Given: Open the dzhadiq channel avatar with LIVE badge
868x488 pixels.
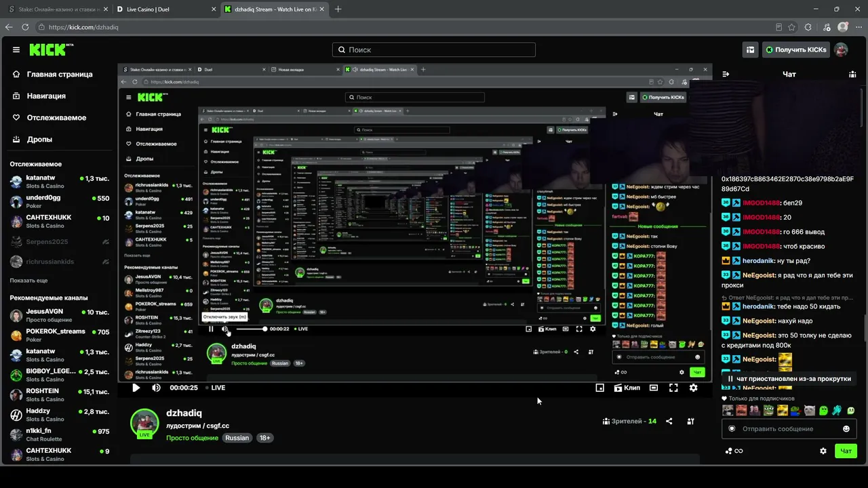Looking at the screenshot, I should pos(144,423).
